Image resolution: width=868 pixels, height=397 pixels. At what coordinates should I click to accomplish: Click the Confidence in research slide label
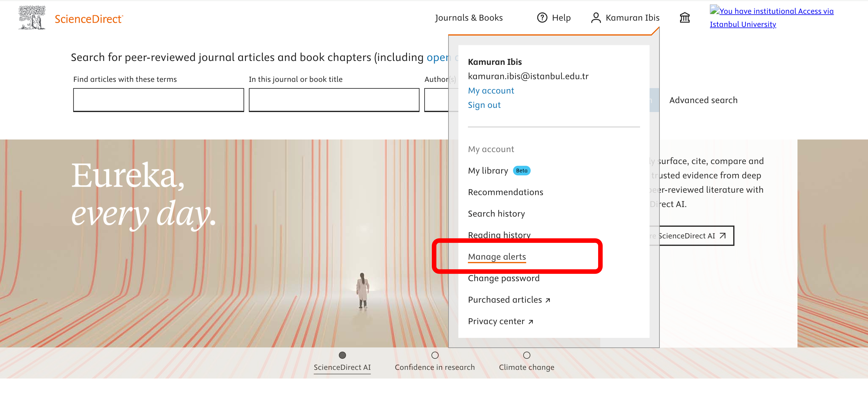click(435, 367)
